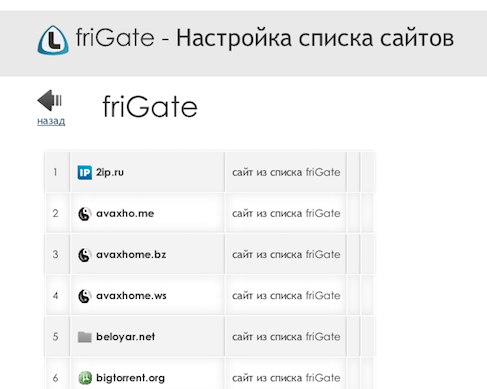487x389 pixels.
Task: Click the beloyar.net folder icon
Action: (85, 337)
